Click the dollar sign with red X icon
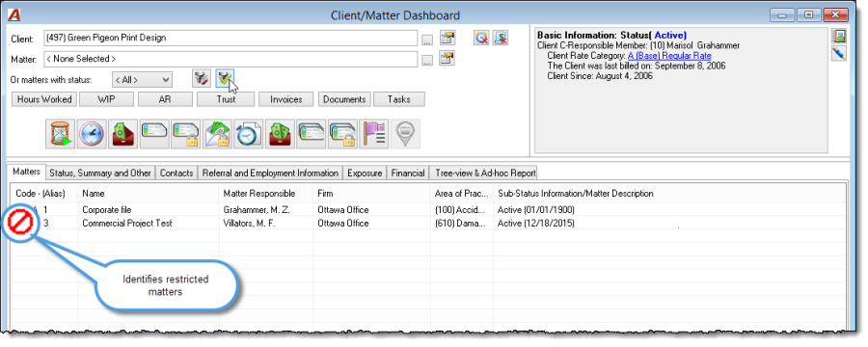 [501, 38]
